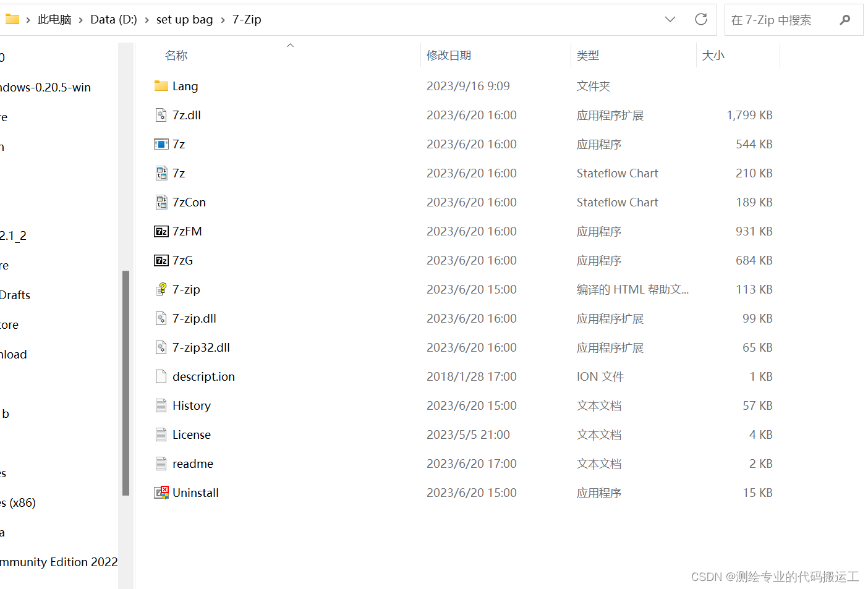
Task: Click the date 2023/9/16 9:09
Action: (468, 86)
